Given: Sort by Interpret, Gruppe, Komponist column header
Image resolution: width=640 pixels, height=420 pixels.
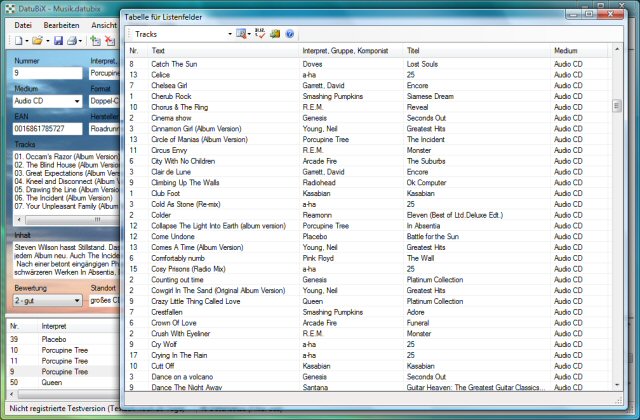Looking at the screenshot, I should [343, 50].
